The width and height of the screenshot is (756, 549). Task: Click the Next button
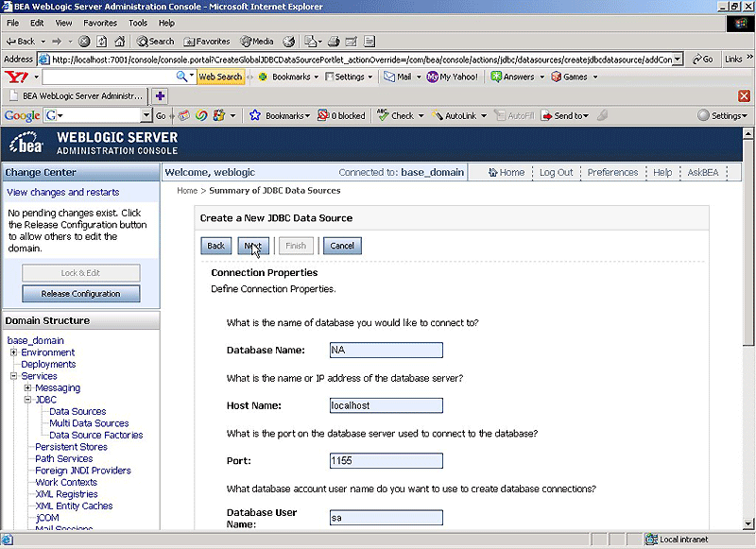(x=253, y=246)
